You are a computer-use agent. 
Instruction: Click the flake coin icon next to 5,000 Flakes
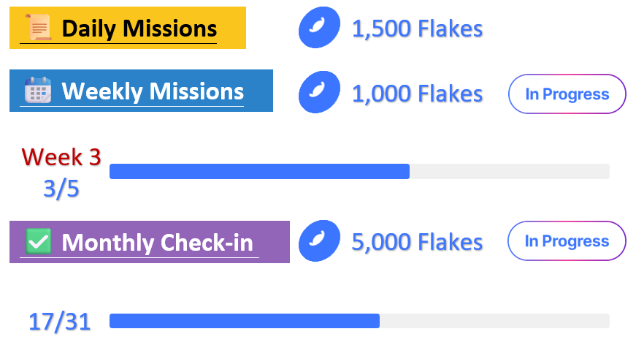pos(319,241)
